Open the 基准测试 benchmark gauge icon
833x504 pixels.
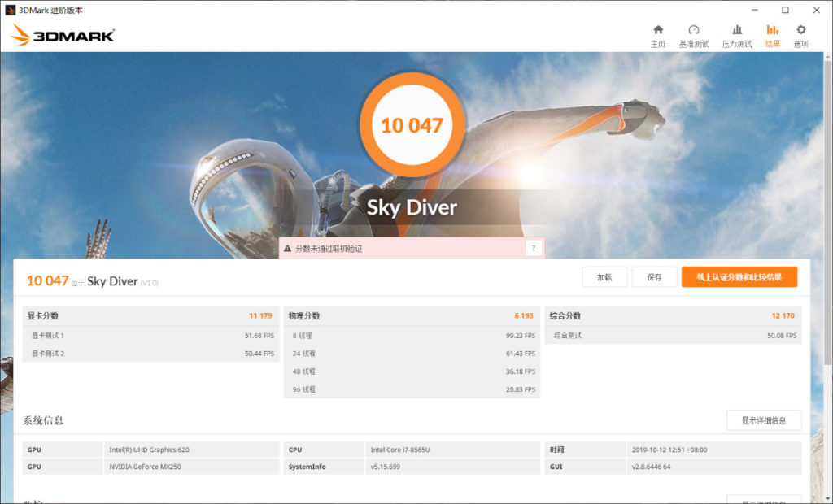[694, 30]
